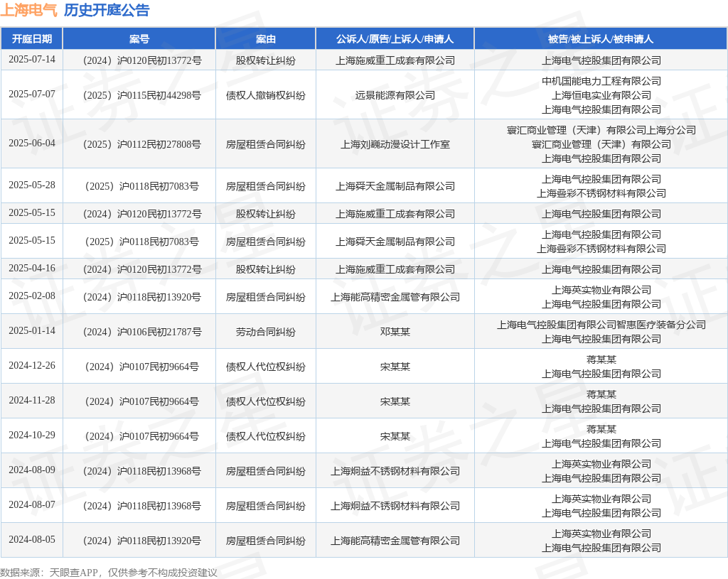Click 上海英实物业有限公司 in the 2025-02-08 row
Viewport: 728px width, 579px height.
click(601, 290)
